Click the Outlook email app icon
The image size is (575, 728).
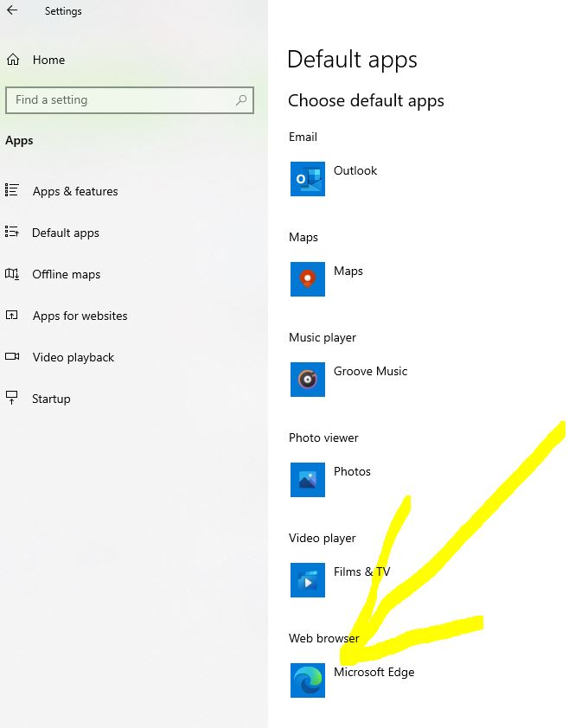308,179
